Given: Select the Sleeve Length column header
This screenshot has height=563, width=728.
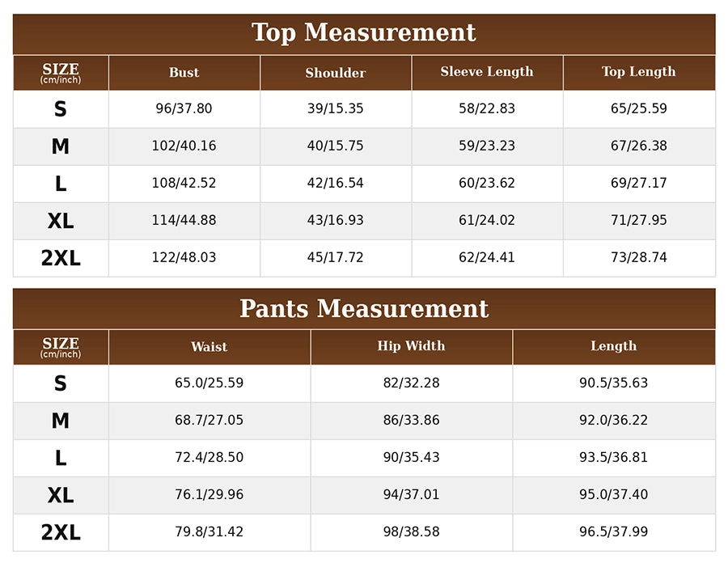Looking at the screenshot, I should (x=487, y=73).
